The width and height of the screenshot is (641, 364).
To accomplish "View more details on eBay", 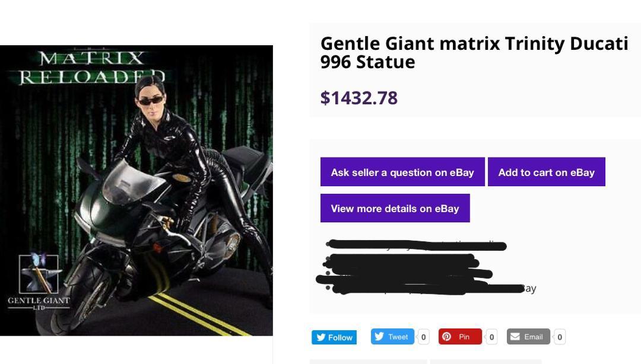I will tap(395, 208).
